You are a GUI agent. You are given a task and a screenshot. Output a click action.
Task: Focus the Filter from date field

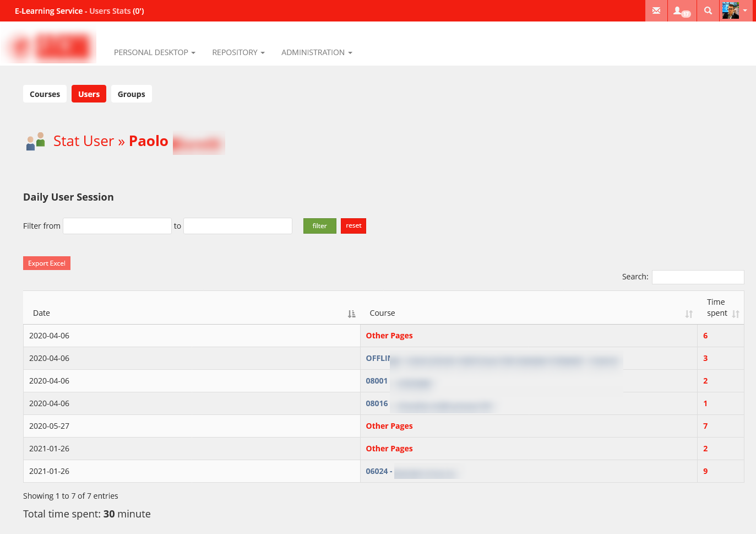(117, 226)
